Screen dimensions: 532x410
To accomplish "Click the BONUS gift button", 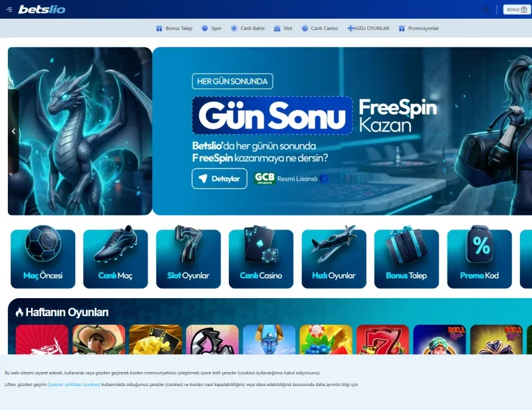I will point(517,9).
